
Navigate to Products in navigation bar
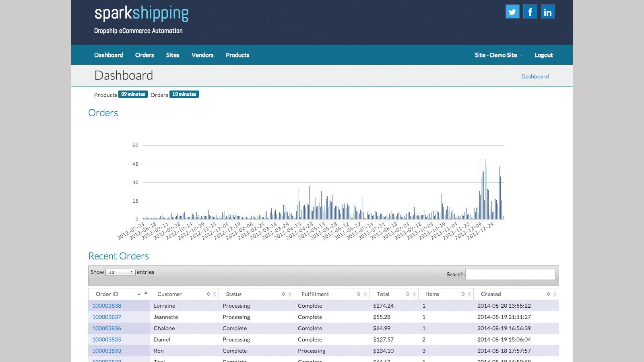(237, 55)
